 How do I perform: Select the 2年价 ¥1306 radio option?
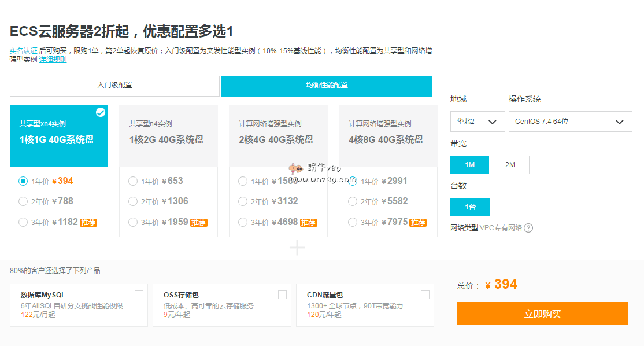click(x=133, y=201)
